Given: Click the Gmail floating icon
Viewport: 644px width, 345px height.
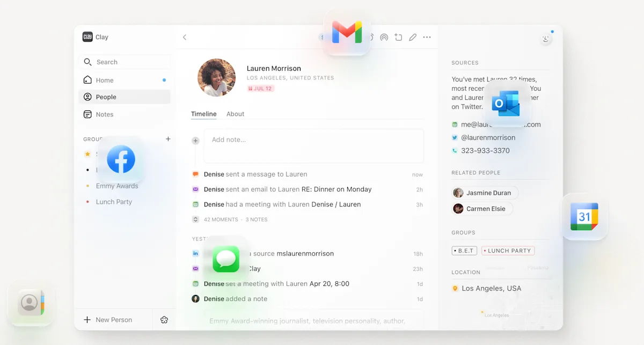Looking at the screenshot, I should point(347,32).
